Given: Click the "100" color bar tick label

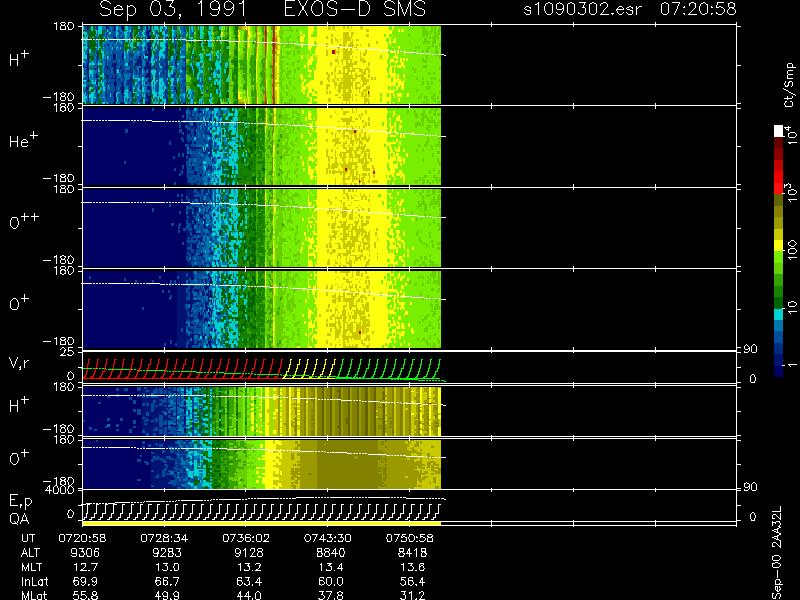Looking at the screenshot, I should click(792, 251).
